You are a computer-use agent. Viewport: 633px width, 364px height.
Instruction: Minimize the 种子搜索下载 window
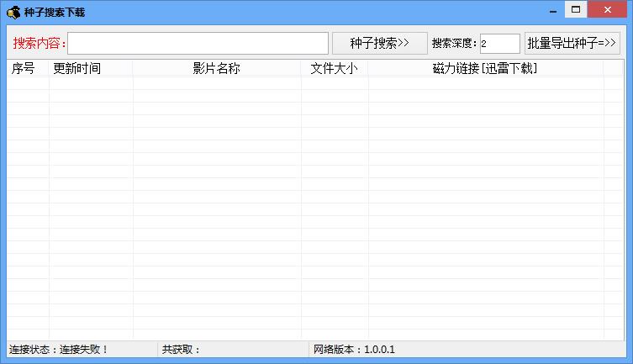[554, 9]
